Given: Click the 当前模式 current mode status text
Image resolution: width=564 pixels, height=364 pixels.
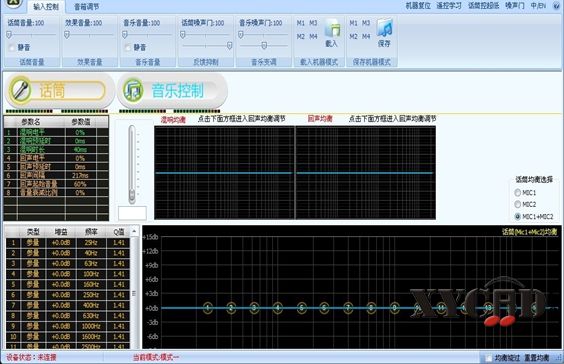Looking at the screenshot, I should click(x=156, y=358).
